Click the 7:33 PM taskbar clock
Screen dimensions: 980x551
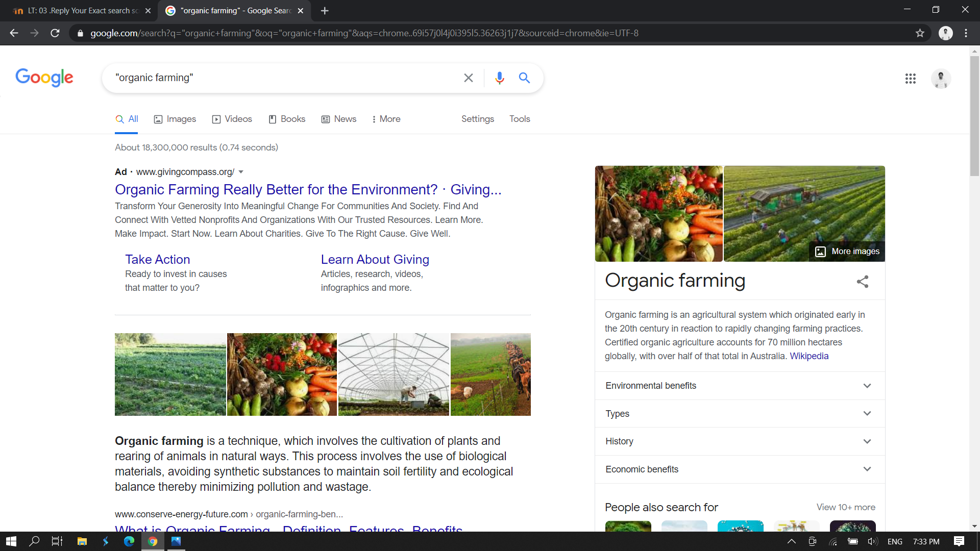pos(926,542)
